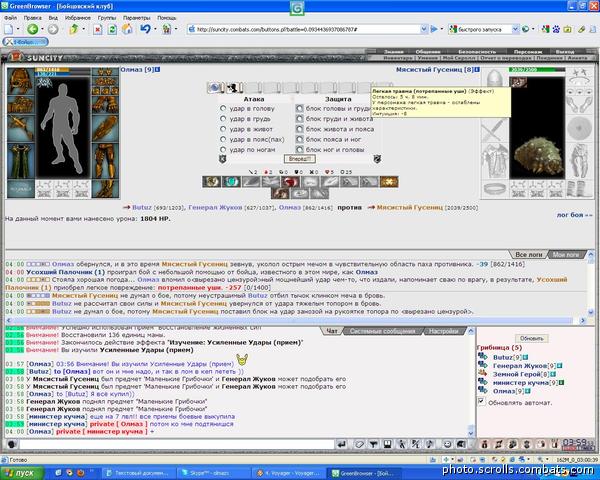Click the shield icon right of Вперед

point(377,159)
